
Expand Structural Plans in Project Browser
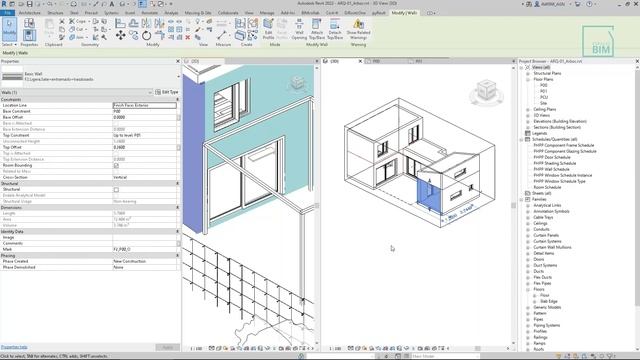pyautogui.click(x=528, y=73)
